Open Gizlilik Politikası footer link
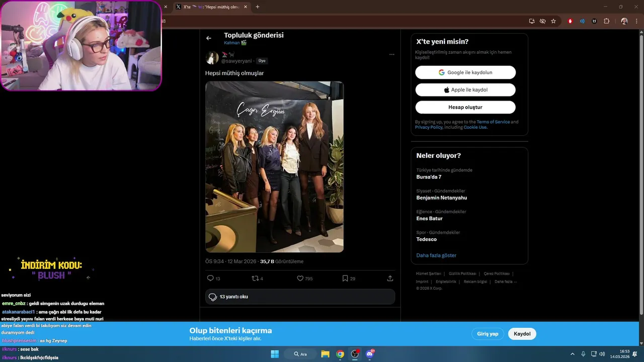Image resolution: width=644 pixels, height=362 pixels. (x=462, y=274)
